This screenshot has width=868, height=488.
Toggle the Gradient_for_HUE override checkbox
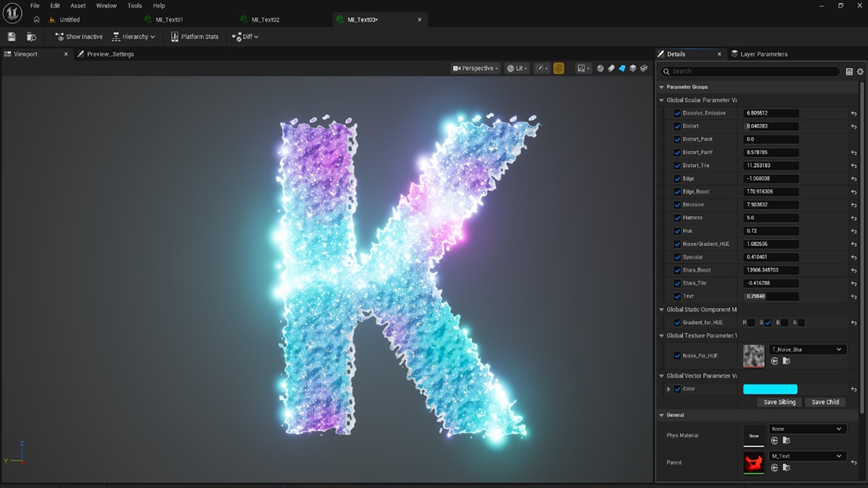677,323
